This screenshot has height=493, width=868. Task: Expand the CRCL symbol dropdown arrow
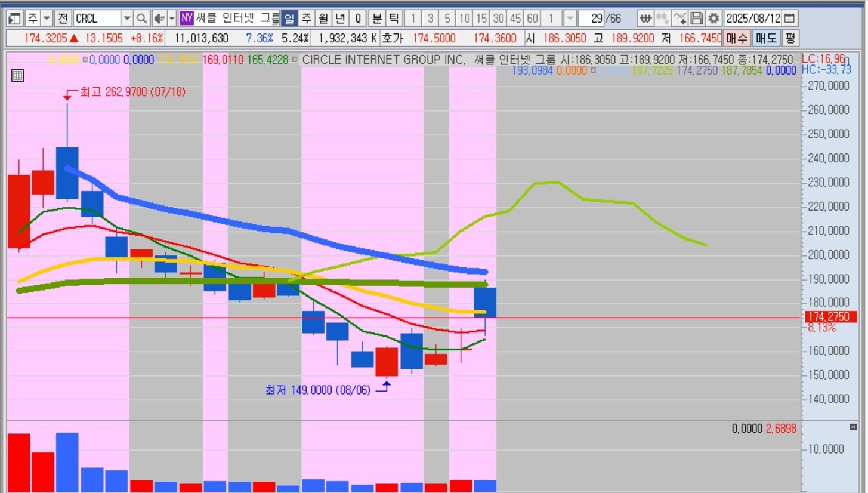pyautogui.click(x=126, y=19)
